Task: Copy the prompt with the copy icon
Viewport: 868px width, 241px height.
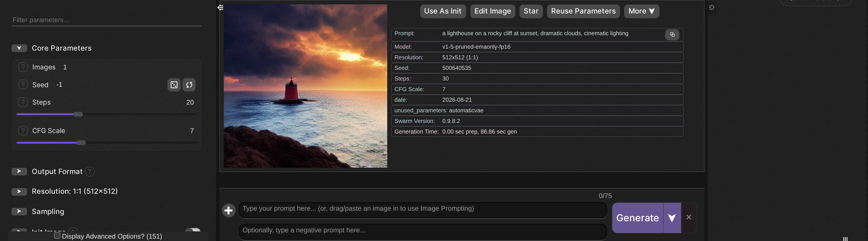Action: 672,35
